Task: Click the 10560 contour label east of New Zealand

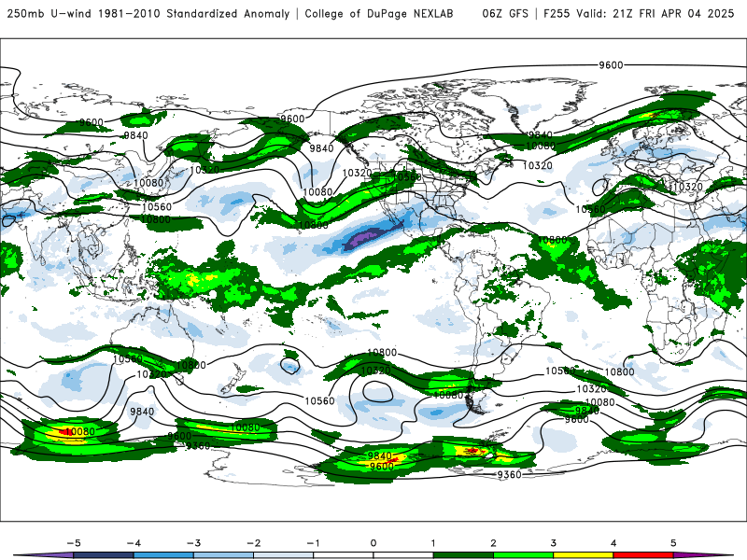Action: click(x=319, y=401)
